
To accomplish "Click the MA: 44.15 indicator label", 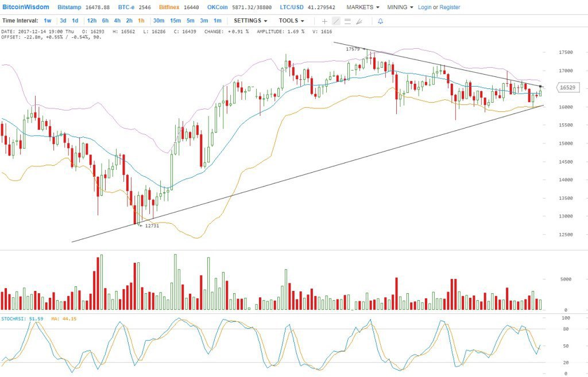I will tap(64, 319).
